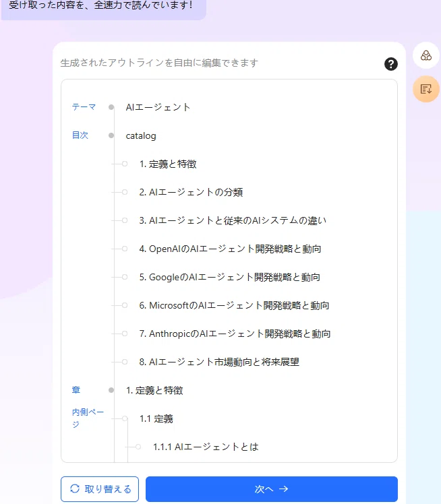This screenshot has width=441, height=504.
Task: Click the 内側ページ label
Action: tap(88, 418)
